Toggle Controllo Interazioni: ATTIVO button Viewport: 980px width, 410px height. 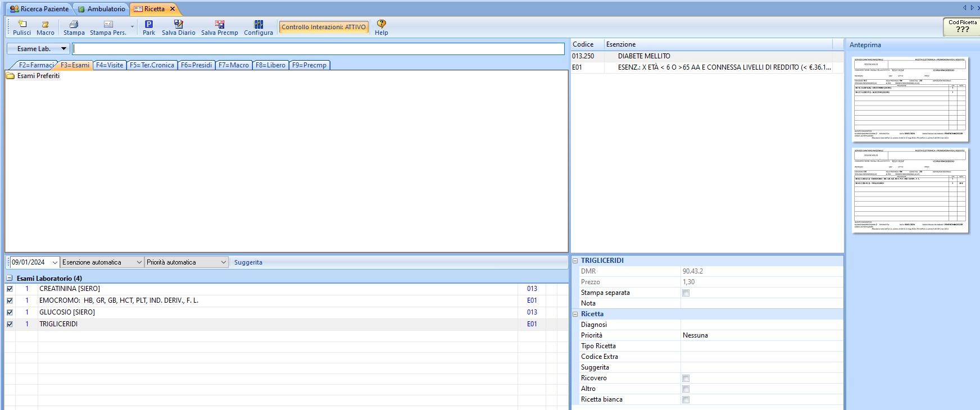tap(324, 27)
